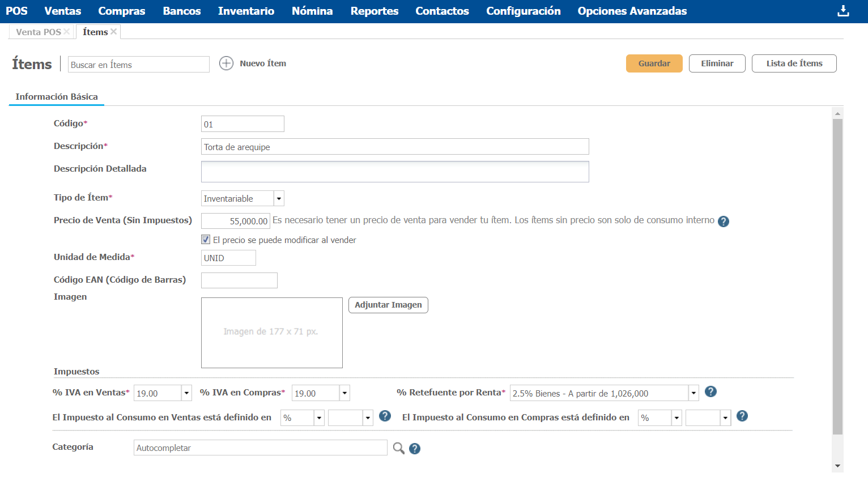Image resolution: width=868 pixels, height=477 pixels.
Task: Click the Categoría search magnifier icon
Action: 399,448
